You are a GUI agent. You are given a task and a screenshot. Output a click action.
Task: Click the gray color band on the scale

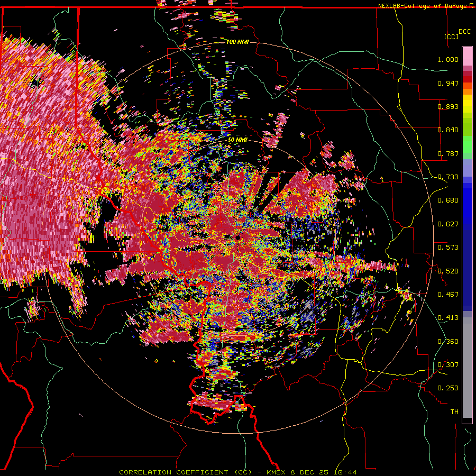coord(467,368)
